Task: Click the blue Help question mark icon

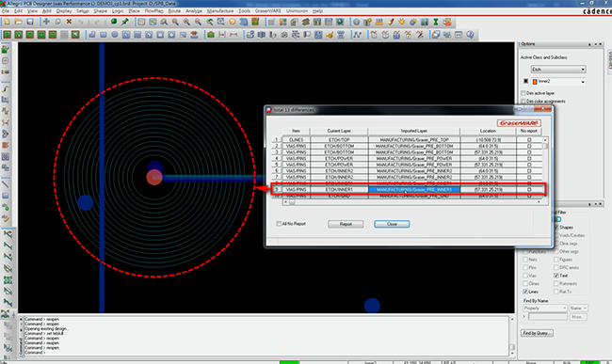Action: 470,35
